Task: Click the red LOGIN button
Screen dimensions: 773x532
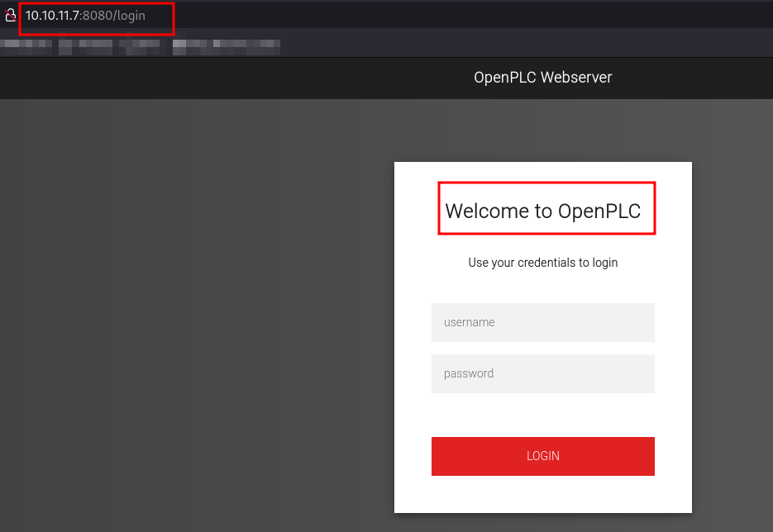Action: coord(543,456)
